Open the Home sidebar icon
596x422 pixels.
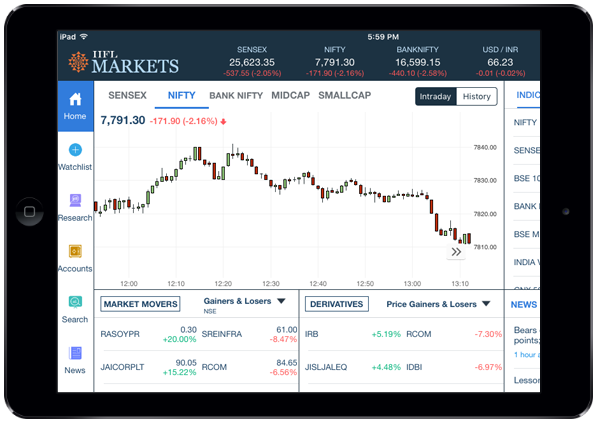coord(75,99)
